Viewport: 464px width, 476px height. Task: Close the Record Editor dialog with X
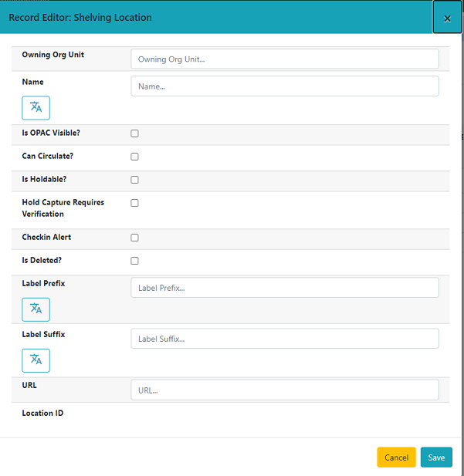(447, 19)
